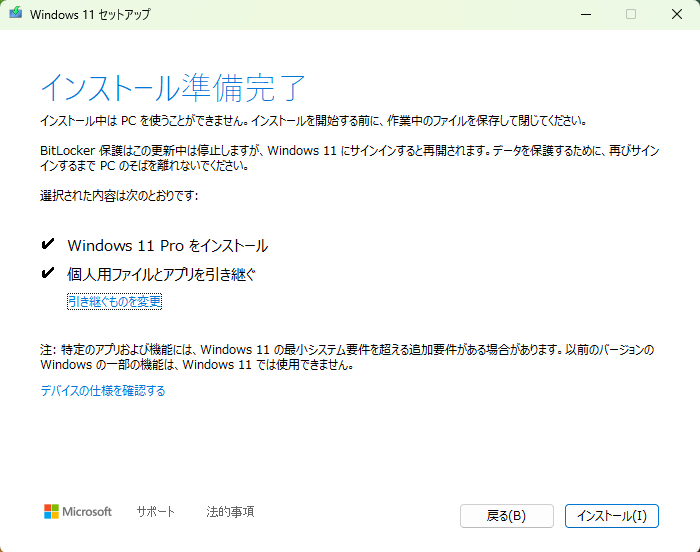Close the Windows 11 セットアップ window
The height and width of the screenshot is (552, 700).
676,15
